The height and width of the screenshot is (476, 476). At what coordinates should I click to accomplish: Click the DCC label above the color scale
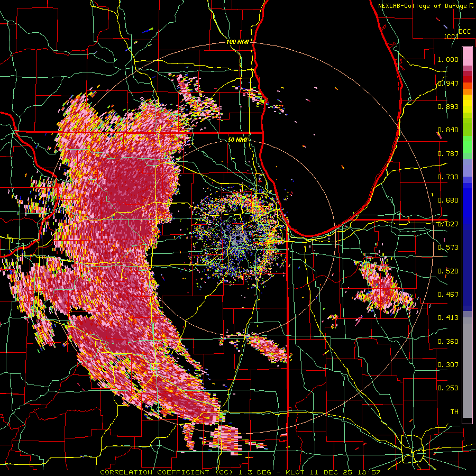464,32
